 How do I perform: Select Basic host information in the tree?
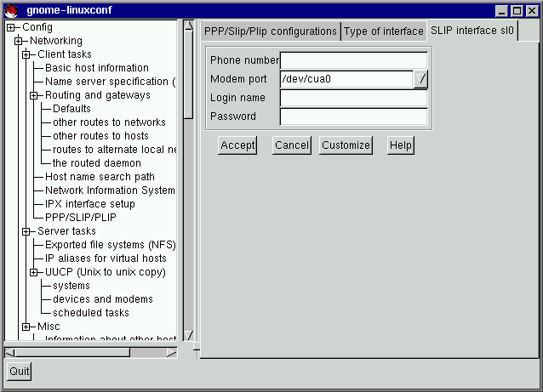click(96, 68)
